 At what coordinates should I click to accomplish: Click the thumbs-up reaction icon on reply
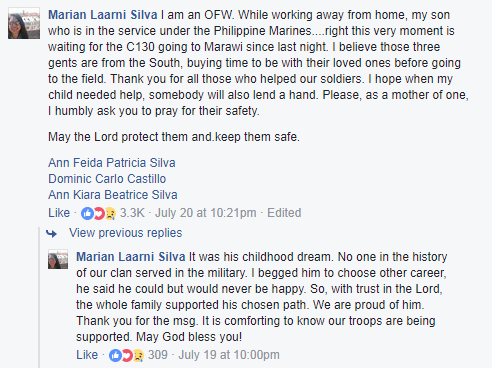(x=115, y=355)
